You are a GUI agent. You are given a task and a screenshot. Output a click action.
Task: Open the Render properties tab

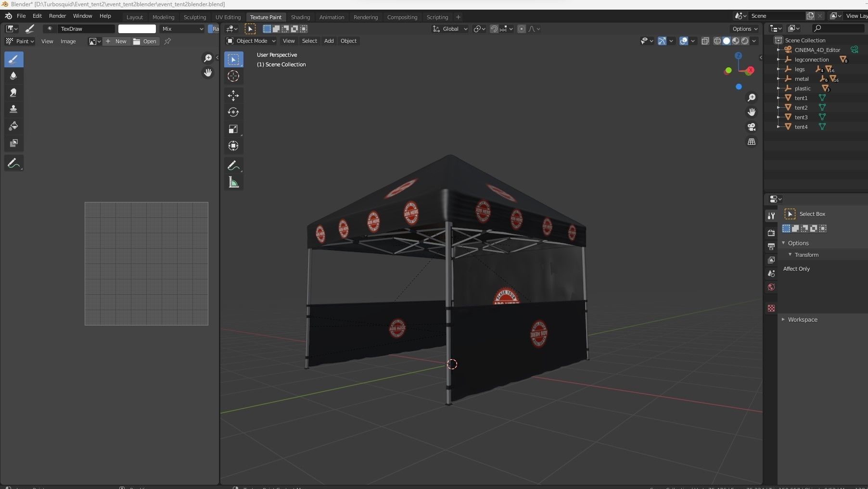(x=771, y=233)
